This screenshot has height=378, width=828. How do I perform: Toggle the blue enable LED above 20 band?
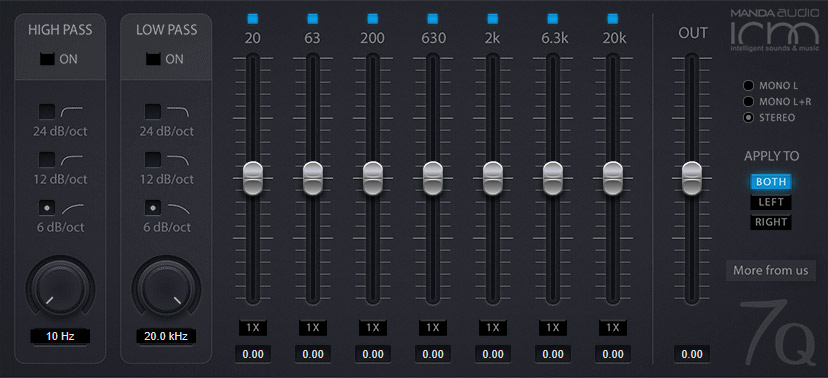(253, 19)
